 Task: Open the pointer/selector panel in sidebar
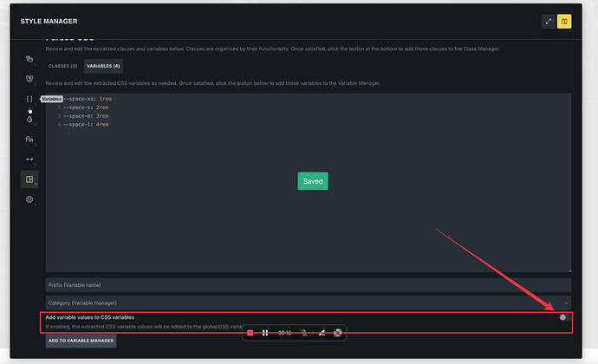click(x=29, y=59)
